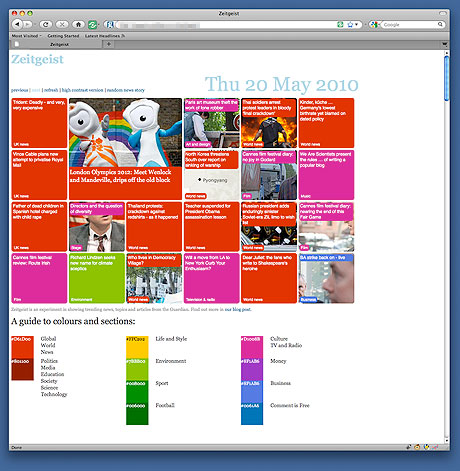Open the North Korea threatens South tile
The height and width of the screenshot is (471, 460).
tap(212, 175)
